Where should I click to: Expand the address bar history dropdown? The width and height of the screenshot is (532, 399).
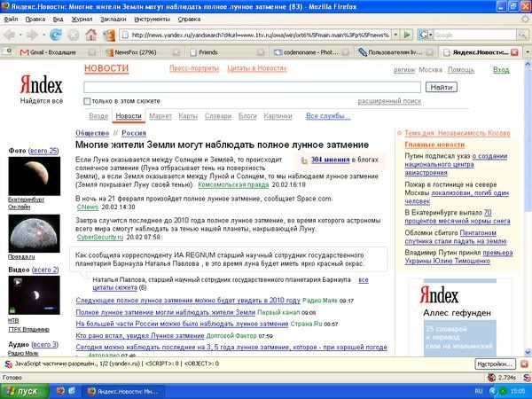tap(395, 35)
